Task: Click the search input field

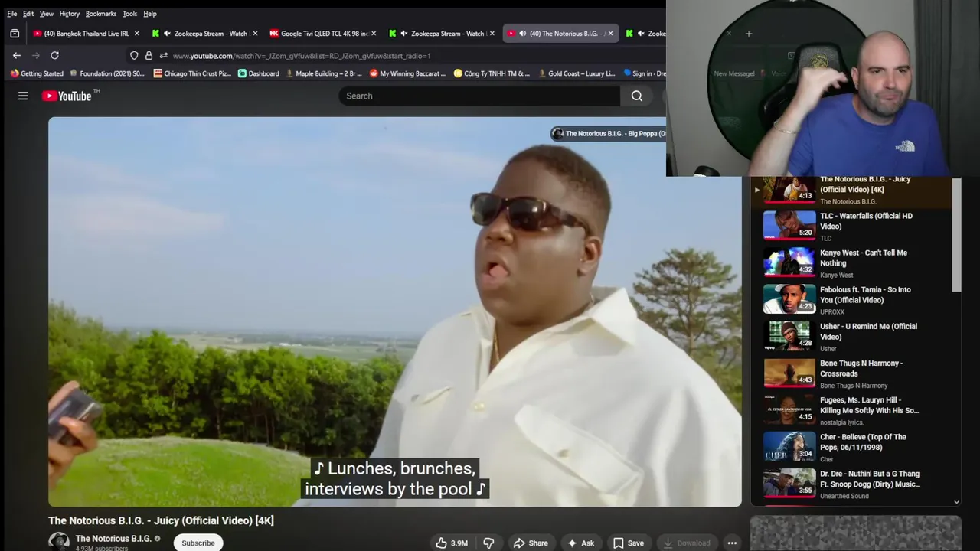Action: 479,96
